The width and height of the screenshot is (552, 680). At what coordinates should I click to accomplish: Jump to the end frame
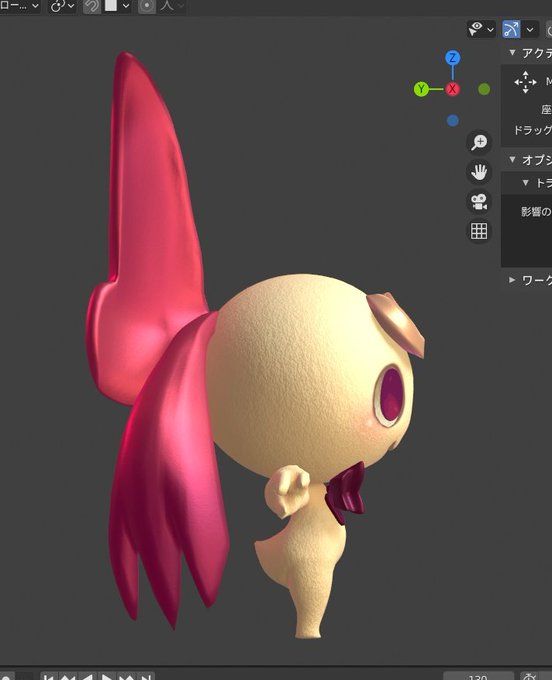146,677
